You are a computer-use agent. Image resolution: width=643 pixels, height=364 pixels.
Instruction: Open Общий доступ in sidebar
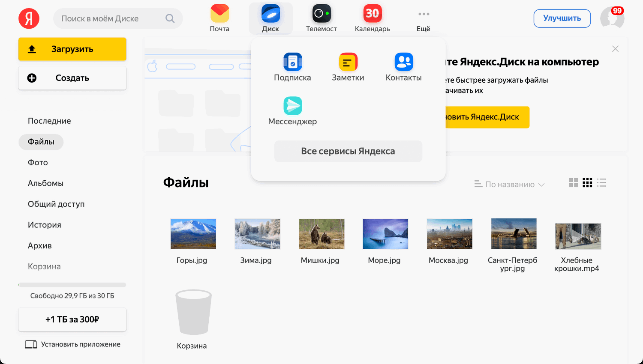[x=56, y=204]
